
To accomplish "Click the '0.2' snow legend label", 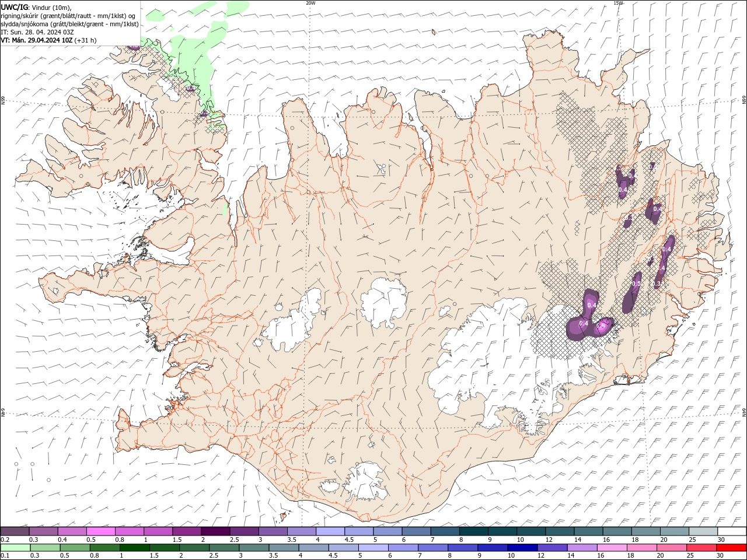I will tap(5, 540).
